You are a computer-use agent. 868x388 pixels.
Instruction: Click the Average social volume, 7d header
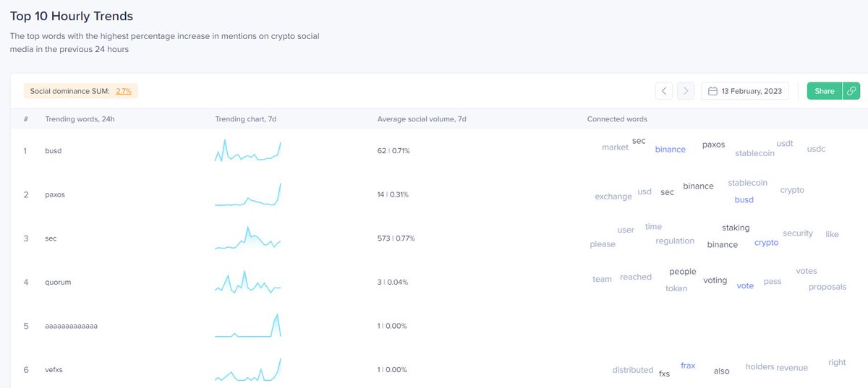pos(421,119)
